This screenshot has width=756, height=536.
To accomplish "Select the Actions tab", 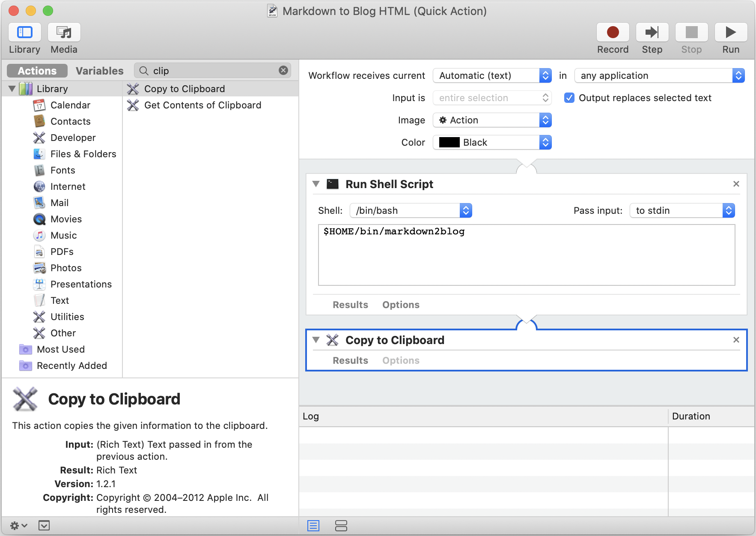I will click(37, 71).
